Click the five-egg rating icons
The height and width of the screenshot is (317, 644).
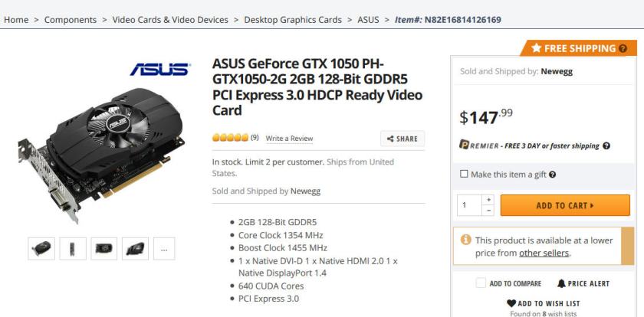[230, 138]
